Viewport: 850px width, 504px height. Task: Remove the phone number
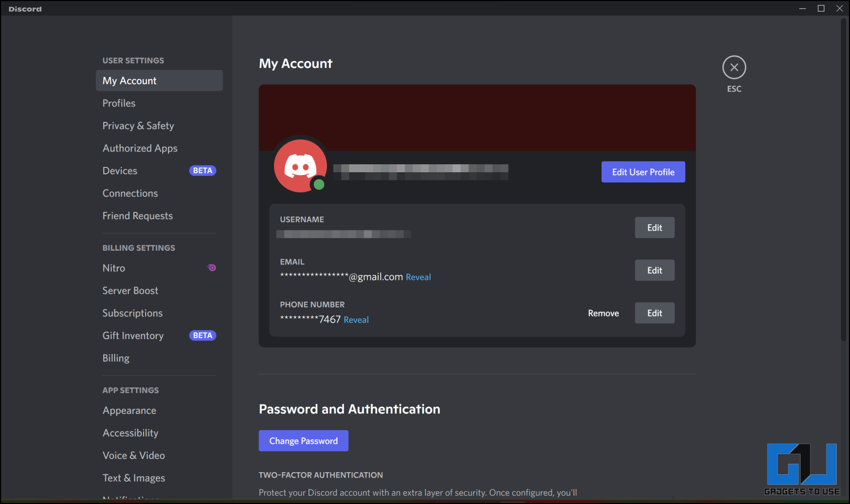pyautogui.click(x=603, y=313)
